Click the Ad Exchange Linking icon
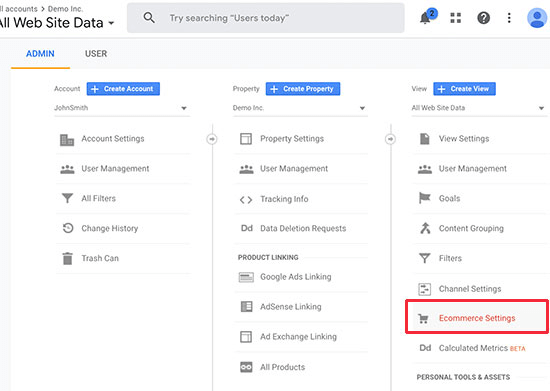 point(246,337)
